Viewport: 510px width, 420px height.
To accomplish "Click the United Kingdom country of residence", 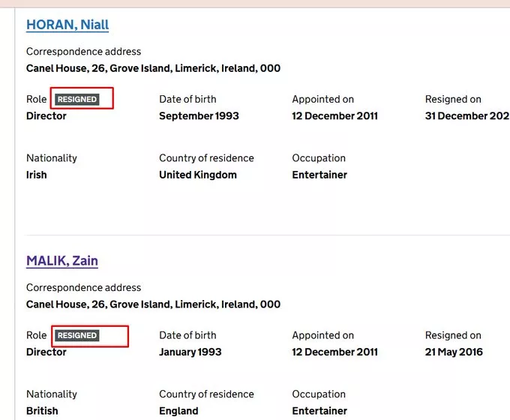I will pyautogui.click(x=198, y=175).
